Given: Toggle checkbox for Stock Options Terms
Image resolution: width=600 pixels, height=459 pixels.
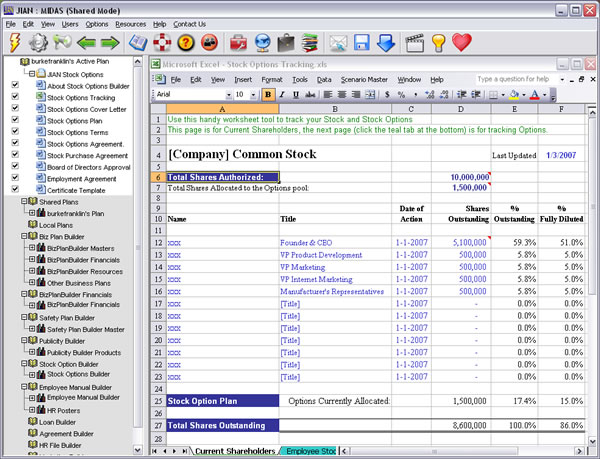Looking at the screenshot, I should pyautogui.click(x=15, y=131).
